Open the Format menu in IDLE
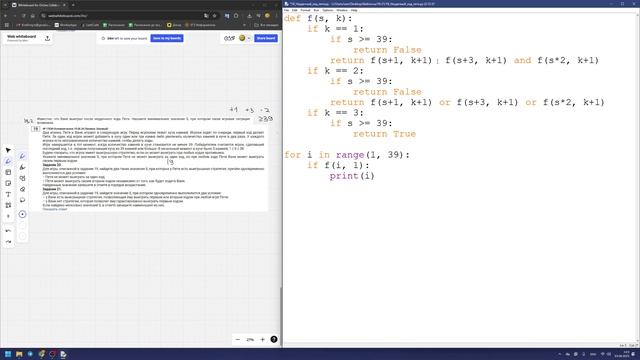This screenshot has width=640, height=360. 305,10
